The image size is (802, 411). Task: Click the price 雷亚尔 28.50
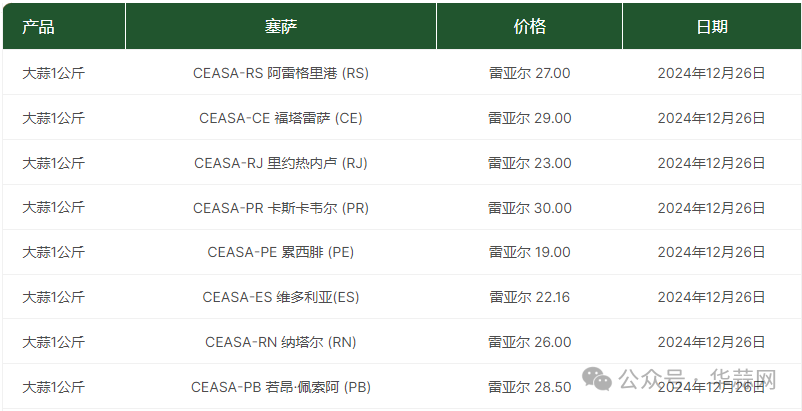529,387
